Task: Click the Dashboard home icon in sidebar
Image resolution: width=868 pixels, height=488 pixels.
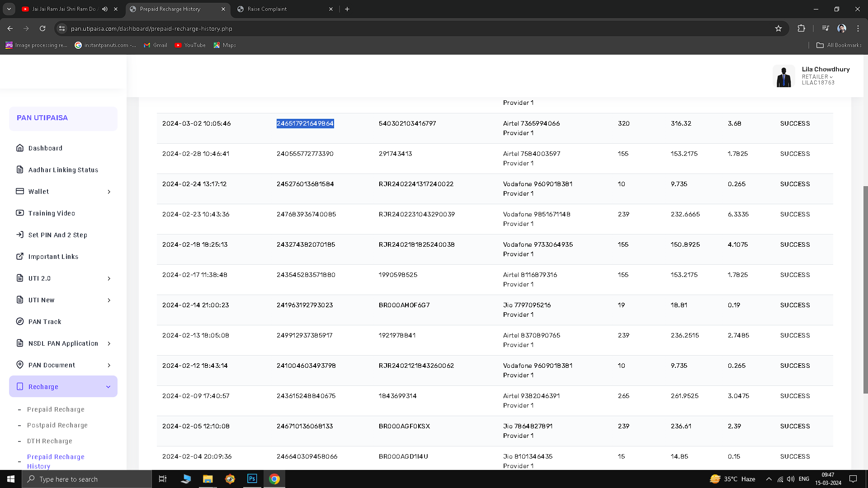Action: [20, 148]
